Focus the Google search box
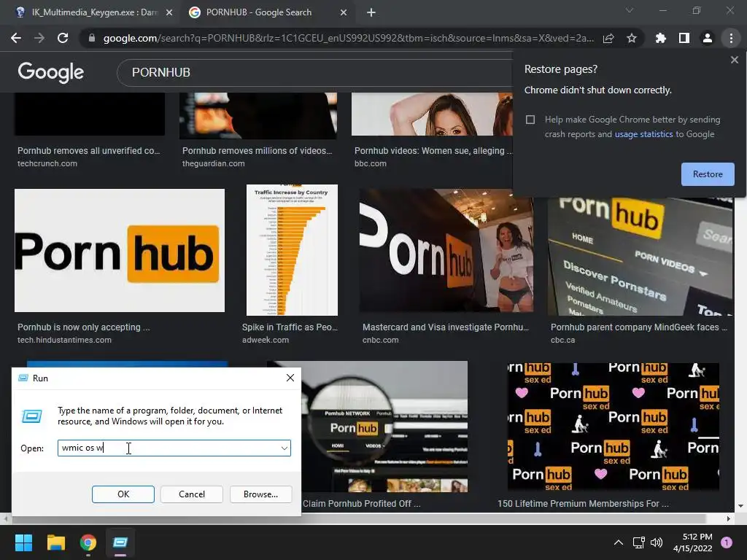This screenshot has width=747, height=560. [314, 72]
